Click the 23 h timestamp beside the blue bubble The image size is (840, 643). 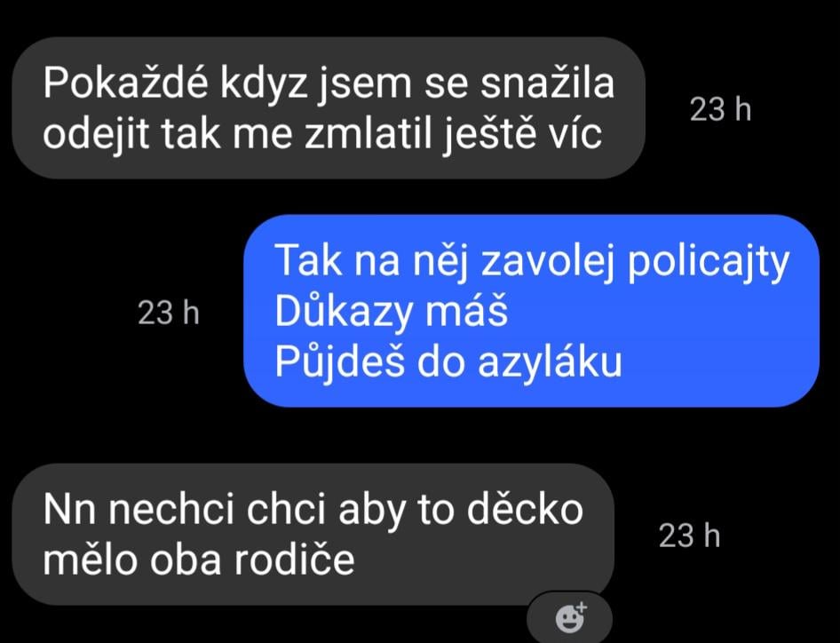(168, 313)
